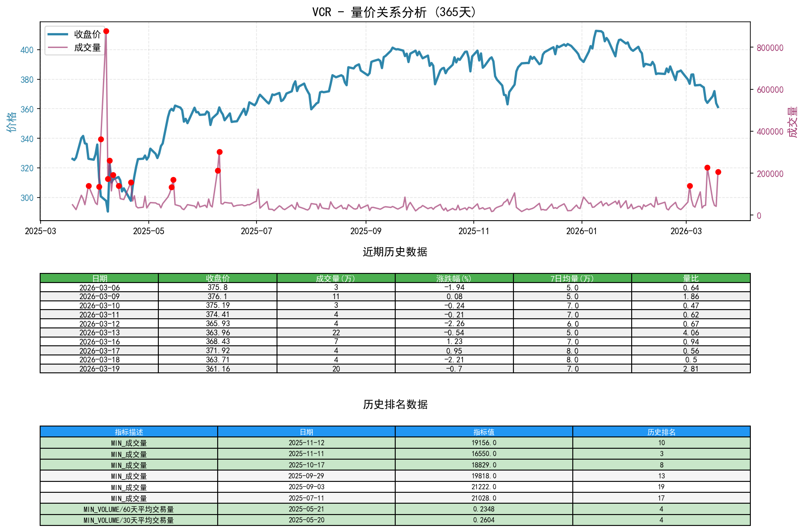Select the 日期 column header
Image resolution: width=804 pixels, height=532 pixels.
point(99,277)
